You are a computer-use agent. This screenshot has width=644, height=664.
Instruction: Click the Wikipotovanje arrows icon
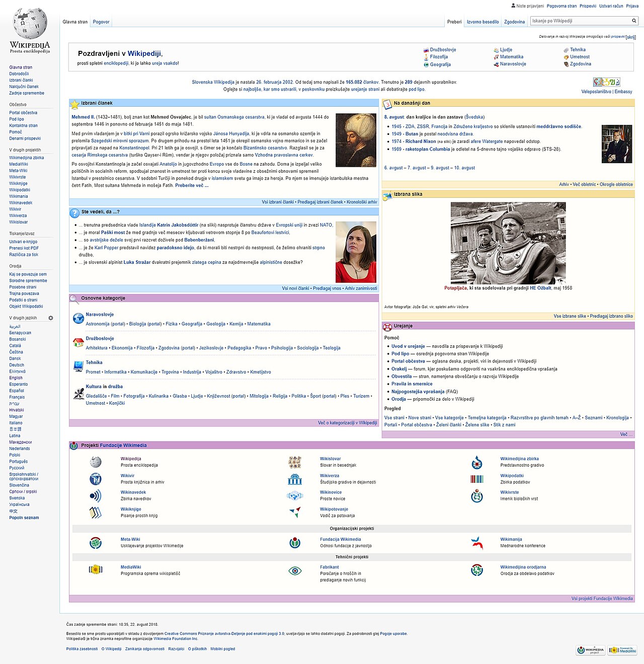[x=295, y=512]
